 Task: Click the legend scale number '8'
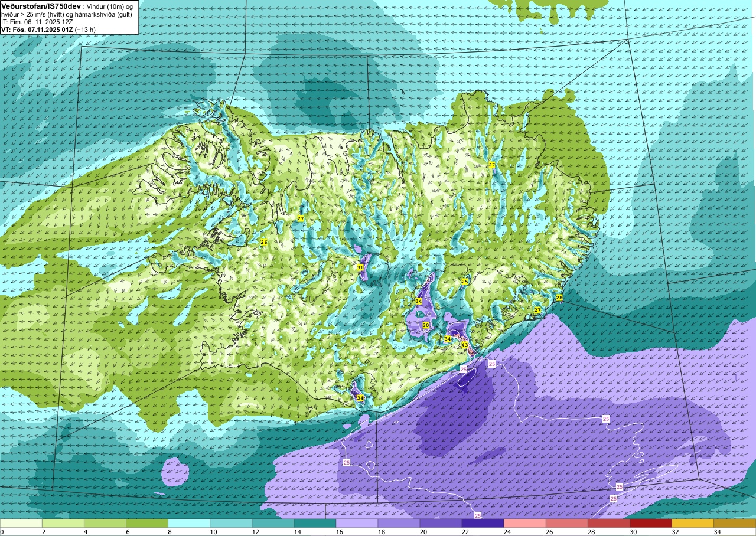[169, 532]
